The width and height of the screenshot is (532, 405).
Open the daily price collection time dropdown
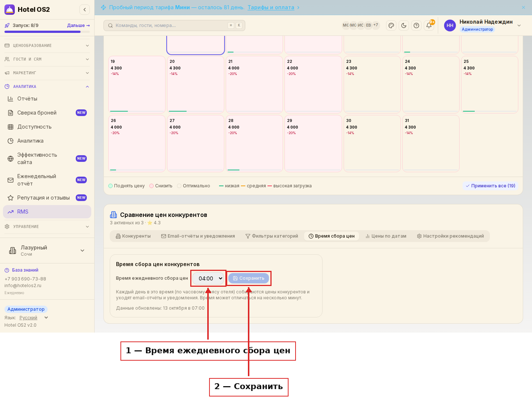pyautogui.click(x=209, y=278)
